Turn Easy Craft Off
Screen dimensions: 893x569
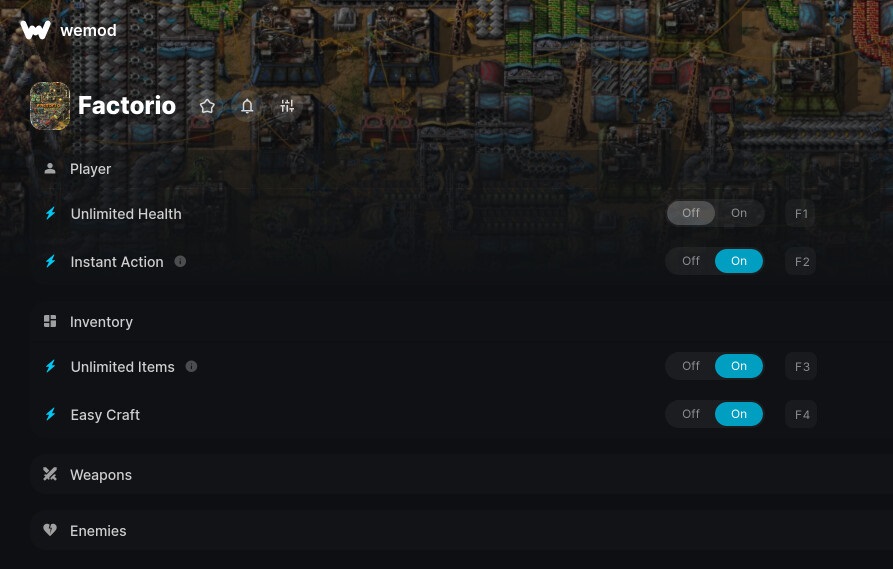pos(691,414)
